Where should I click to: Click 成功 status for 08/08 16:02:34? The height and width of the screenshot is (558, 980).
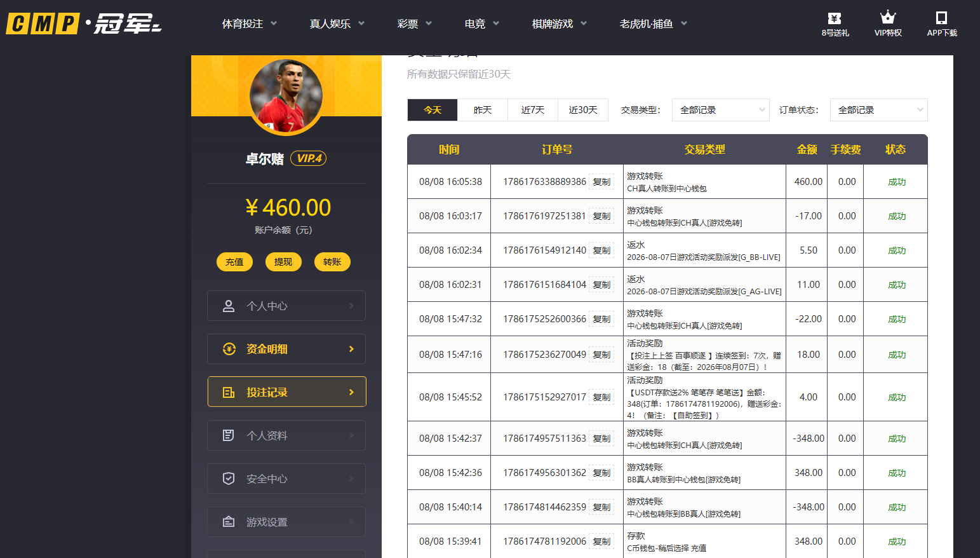(x=897, y=250)
